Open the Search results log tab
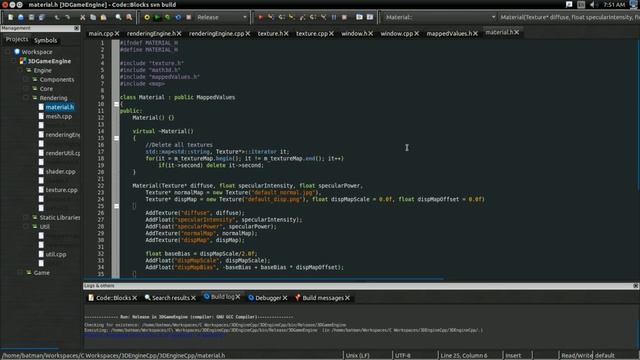The image size is (640, 360). pyautogui.click(x=170, y=298)
